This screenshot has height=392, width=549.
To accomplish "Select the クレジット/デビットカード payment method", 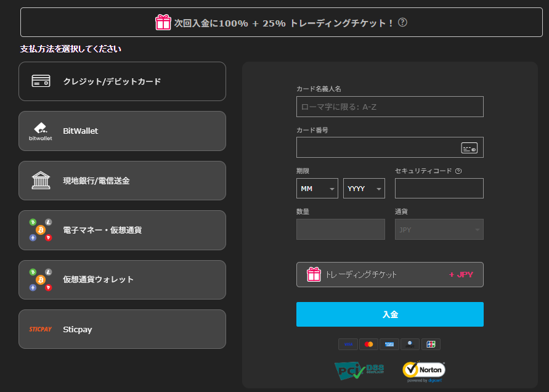I will (x=122, y=81).
